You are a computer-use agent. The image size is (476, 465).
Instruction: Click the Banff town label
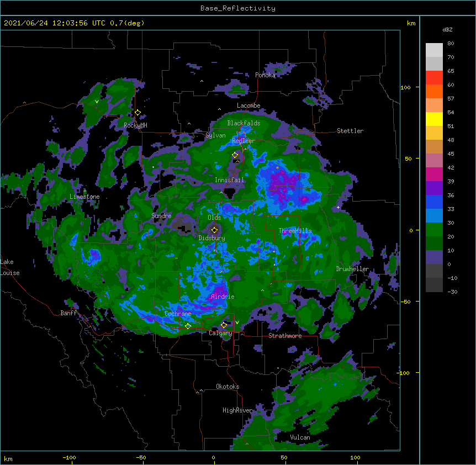pos(68,313)
